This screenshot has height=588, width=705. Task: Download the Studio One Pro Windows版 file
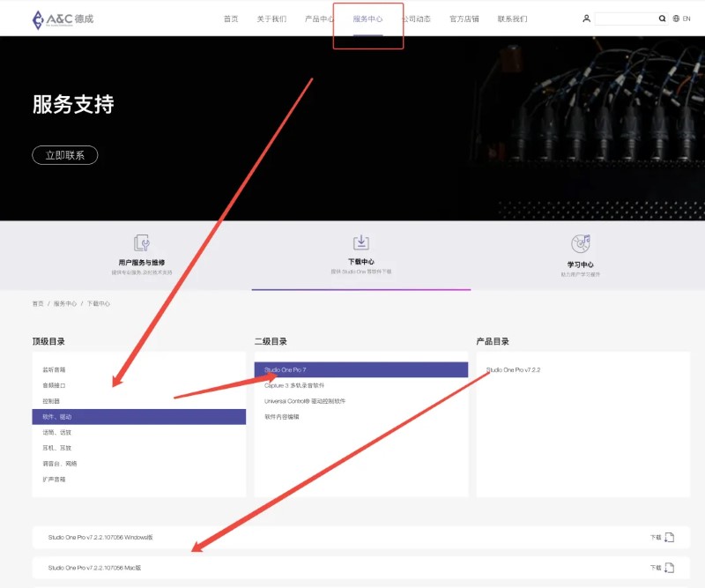tap(663, 537)
